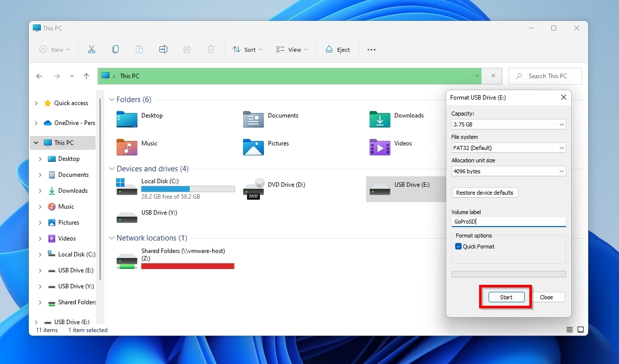Click the Share icon in the toolbar
The image size is (619, 364).
[187, 49]
